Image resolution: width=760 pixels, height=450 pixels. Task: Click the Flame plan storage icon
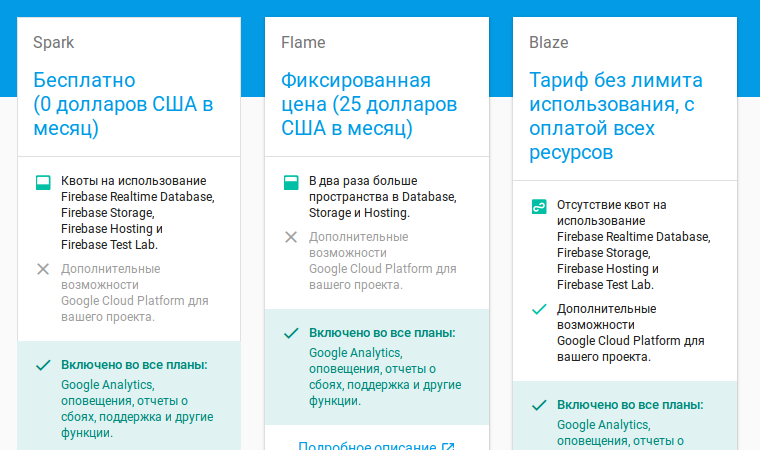(291, 182)
